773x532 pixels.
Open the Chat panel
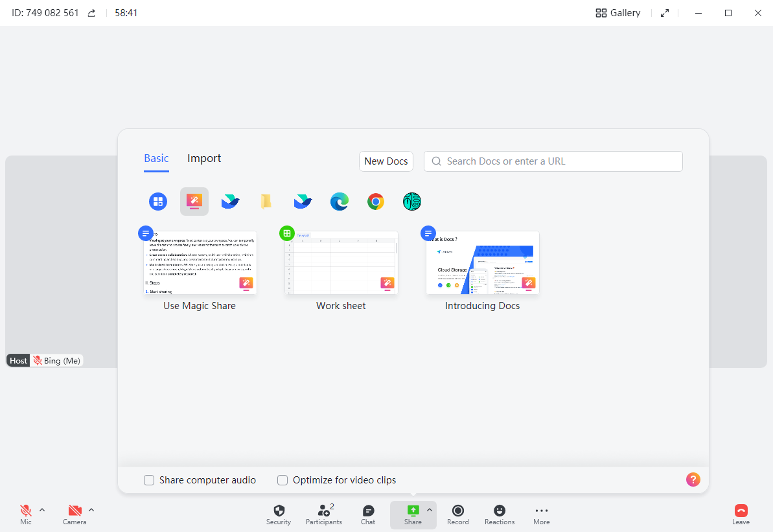click(368, 511)
